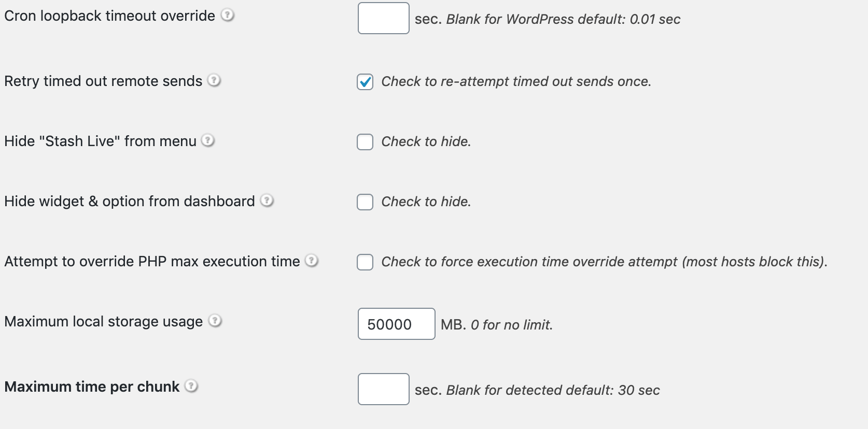Enable the hide "Stash Live" from menu checkbox
Screen dimensions: 868x429
[365, 142]
